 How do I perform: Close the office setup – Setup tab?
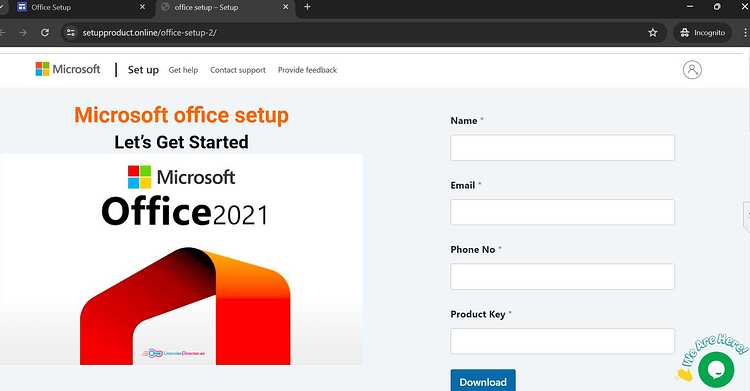point(286,7)
